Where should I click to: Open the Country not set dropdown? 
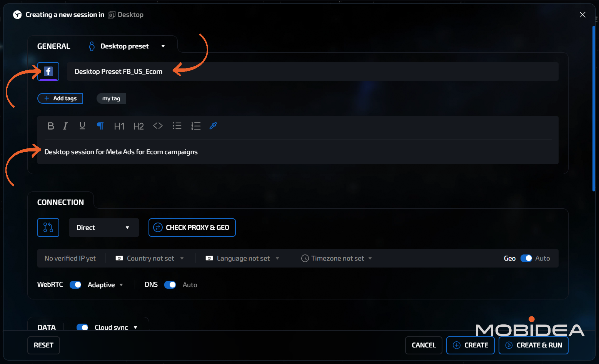[150, 258]
